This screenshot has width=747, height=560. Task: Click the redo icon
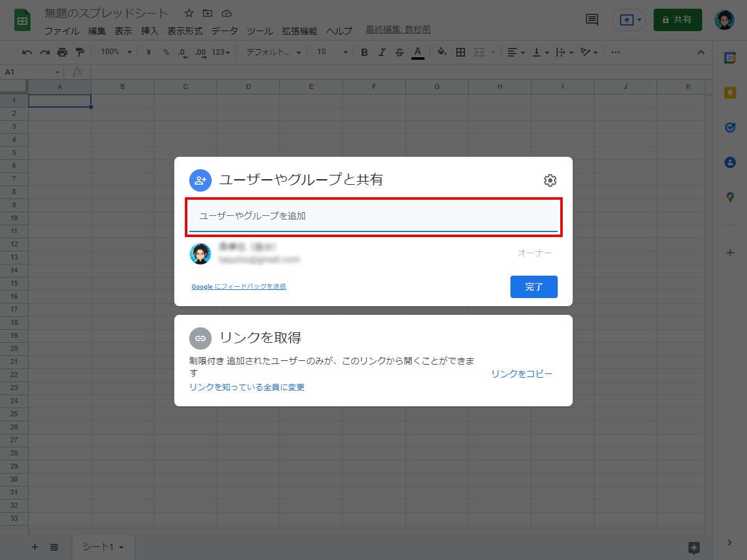[44, 52]
